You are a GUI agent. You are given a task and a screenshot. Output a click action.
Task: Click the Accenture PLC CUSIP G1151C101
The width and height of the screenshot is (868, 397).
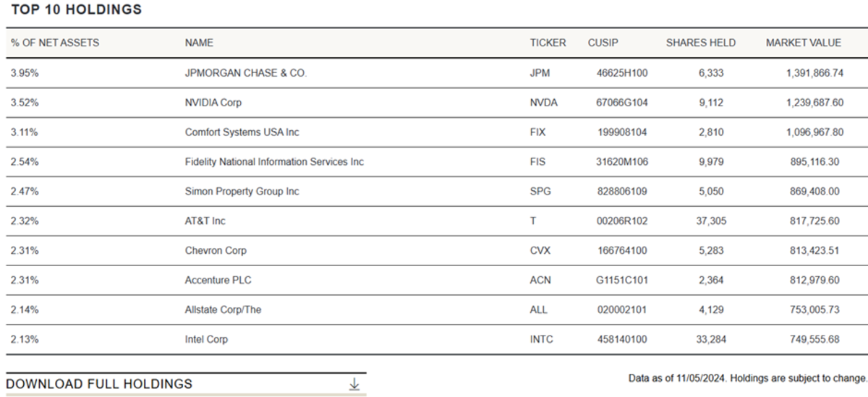pyautogui.click(x=623, y=281)
